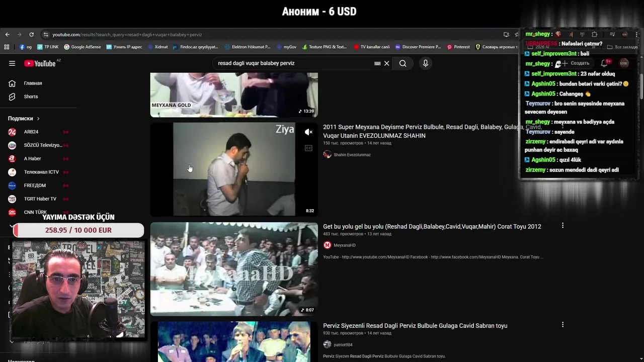
Task: Open the site info icon in the address bar
Action: (46, 35)
